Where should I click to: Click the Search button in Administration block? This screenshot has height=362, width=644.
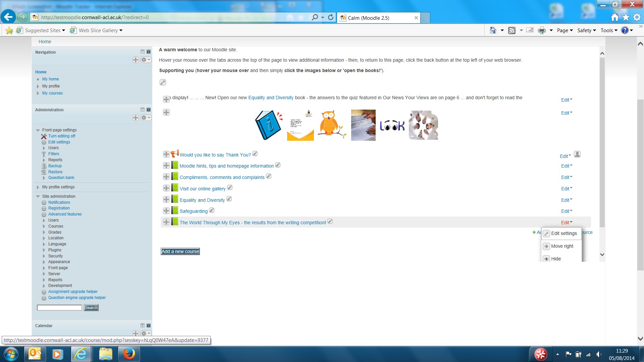[x=91, y=308]
